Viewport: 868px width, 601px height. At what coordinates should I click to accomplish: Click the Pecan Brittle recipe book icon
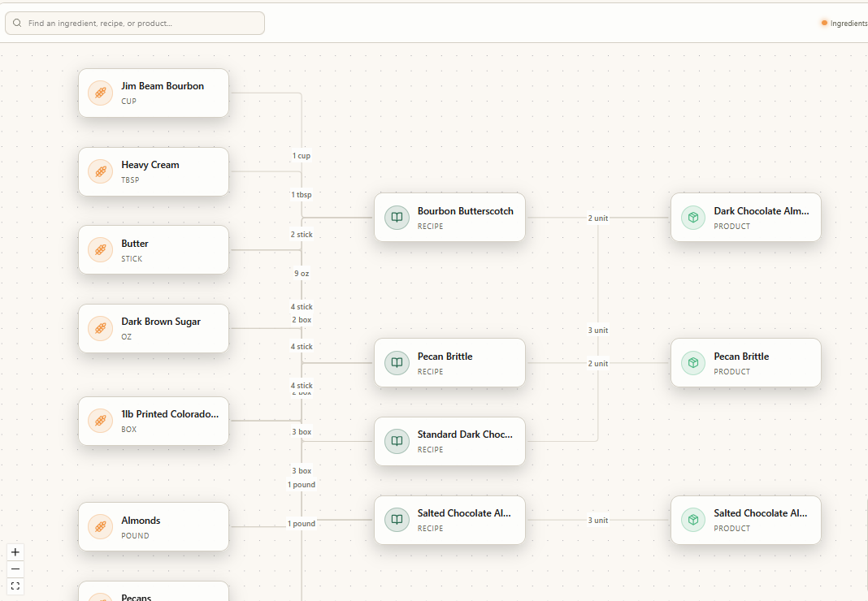[x=397, y=363]
